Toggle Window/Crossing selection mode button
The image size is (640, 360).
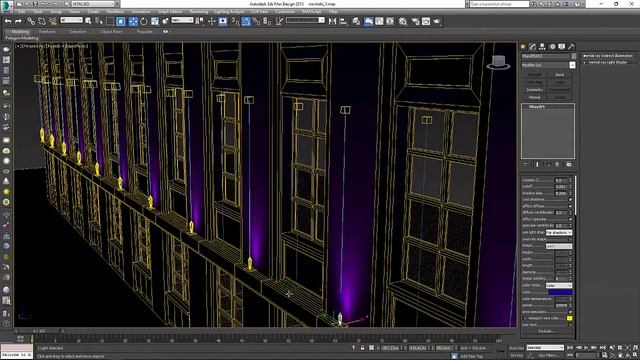tap(120, 21)
